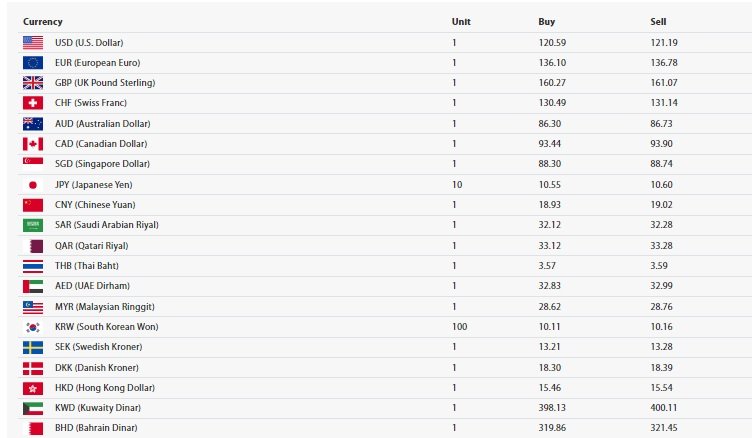Click the USD buy rate 120.59

(x=552, y=43)
